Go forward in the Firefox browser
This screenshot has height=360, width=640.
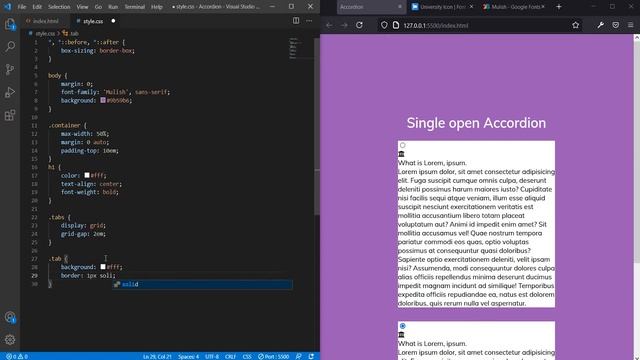[344, 25]
